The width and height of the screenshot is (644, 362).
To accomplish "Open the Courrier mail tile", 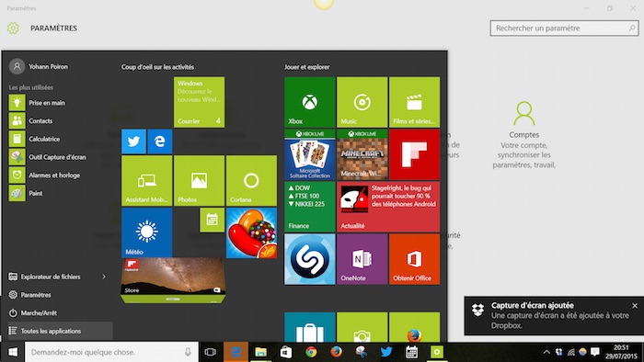I will tap(199, 102).
